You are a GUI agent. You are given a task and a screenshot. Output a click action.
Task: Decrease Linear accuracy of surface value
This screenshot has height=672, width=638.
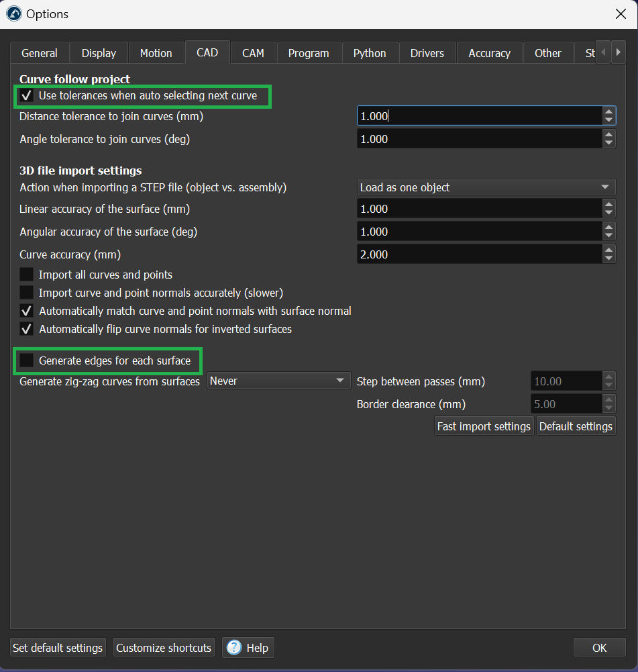608,213
